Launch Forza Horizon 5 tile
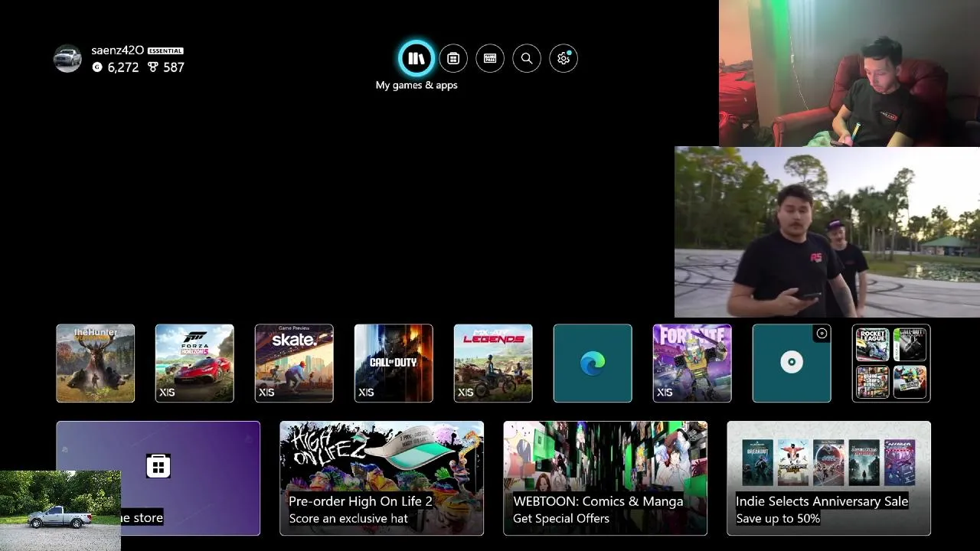Viewport: 980px width, 551px height. [x=194, y=364]
